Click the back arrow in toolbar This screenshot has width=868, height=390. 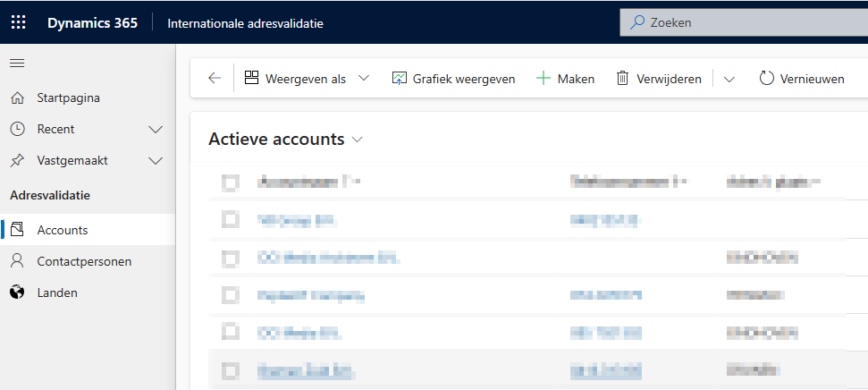[x=214, y=79]
